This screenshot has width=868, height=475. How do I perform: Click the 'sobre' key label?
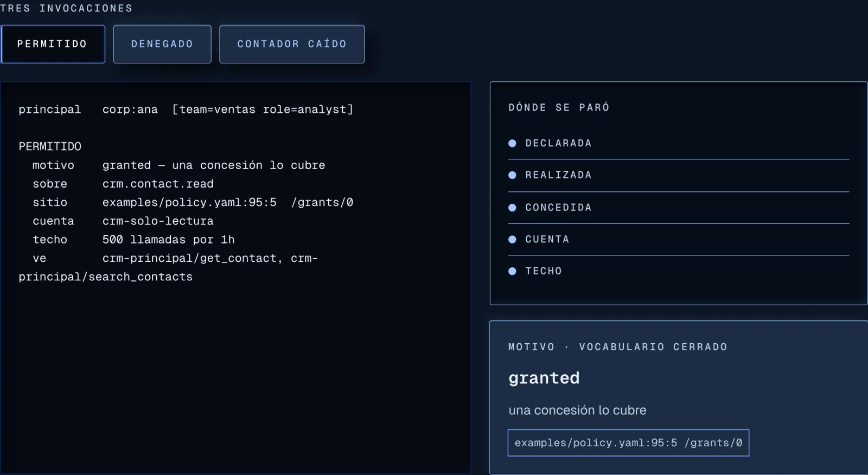click(x=50, y=184)
